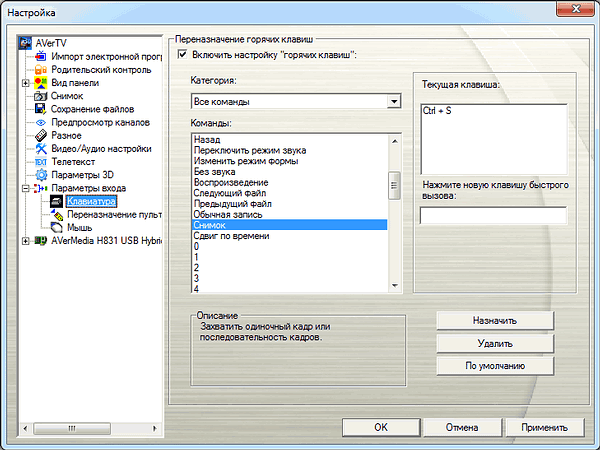Click the Предпросмотр каналов eye icon
The width and height of the screenshot is (600, 450).
tap(41, 122)
